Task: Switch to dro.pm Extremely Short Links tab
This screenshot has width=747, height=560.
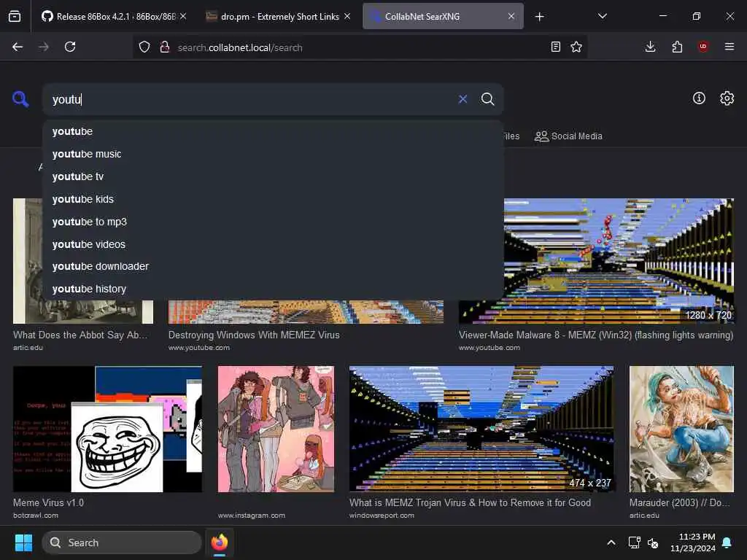Action: tap(278, 16)
